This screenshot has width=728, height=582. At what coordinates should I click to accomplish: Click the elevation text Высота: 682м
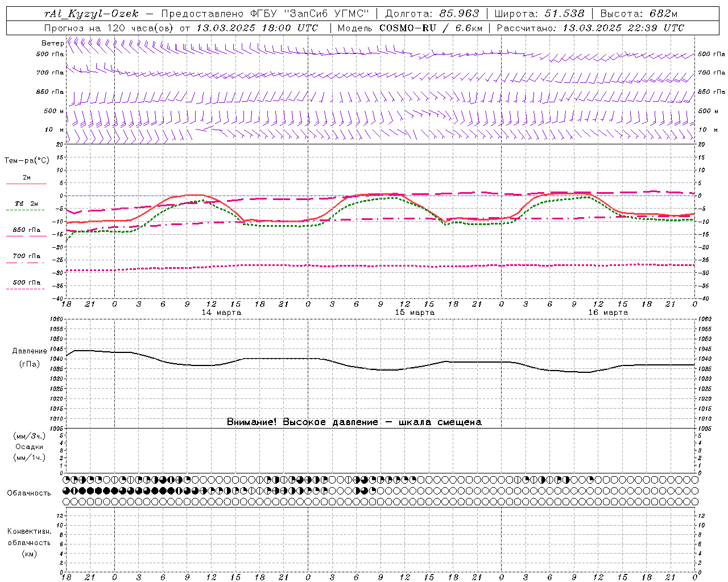[x=639, y=14]
